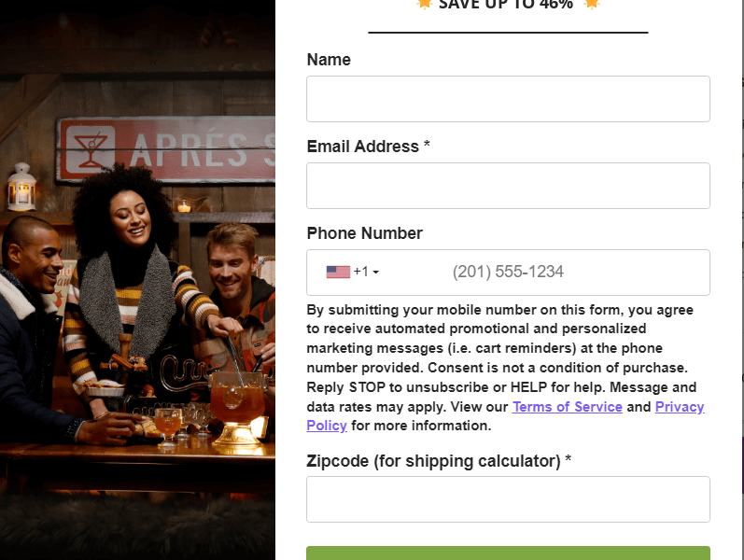Focus the Email Address text box
The image size is (744, 560).
point(508,186)
